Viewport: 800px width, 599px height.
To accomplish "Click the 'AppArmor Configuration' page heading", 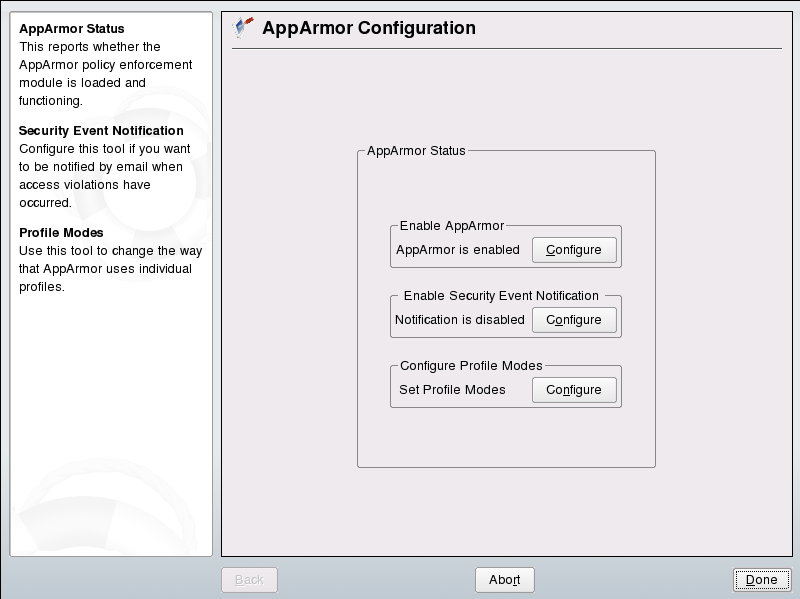I will click(369, 28).
